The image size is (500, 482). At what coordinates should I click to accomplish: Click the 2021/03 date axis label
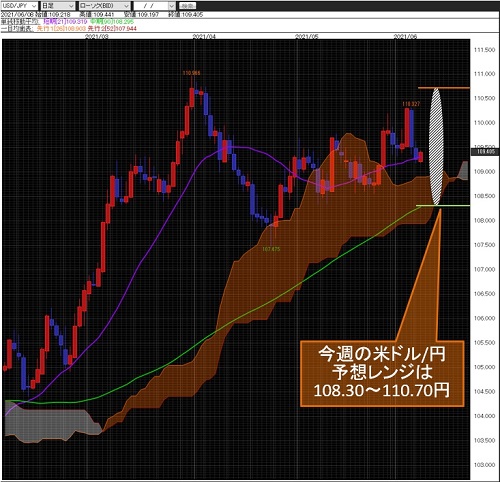click(97, 37)
